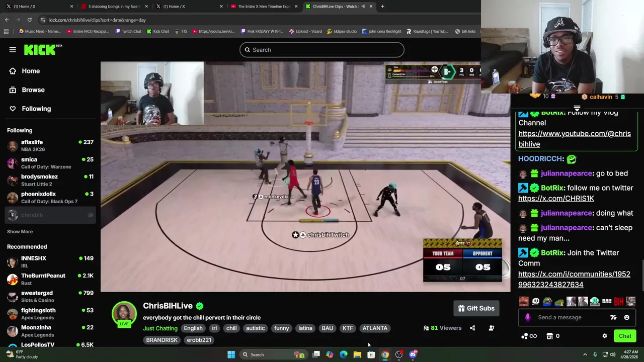Open smica channel in Following list
The width and height of the screenshot is (644, 362).
coord(50,163)
